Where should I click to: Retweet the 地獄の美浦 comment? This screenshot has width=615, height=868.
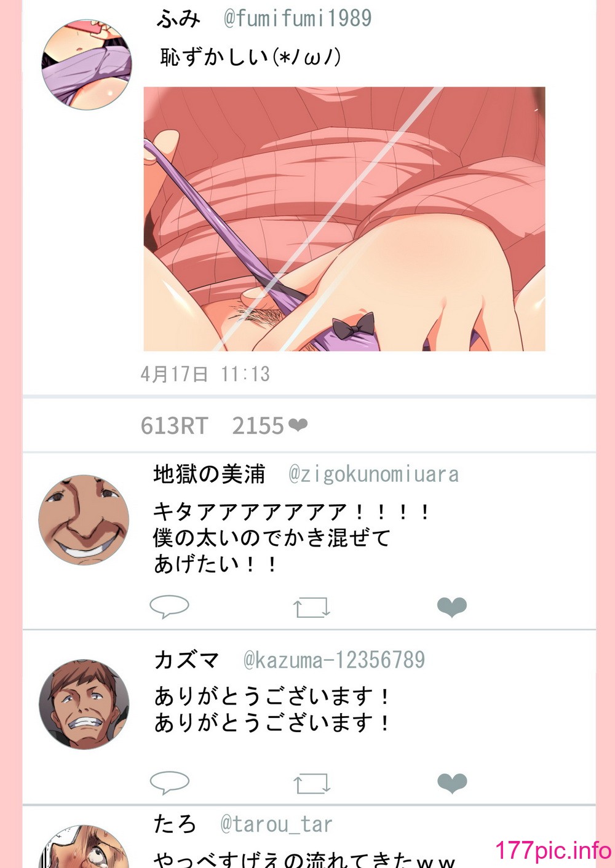coord(312,607)
